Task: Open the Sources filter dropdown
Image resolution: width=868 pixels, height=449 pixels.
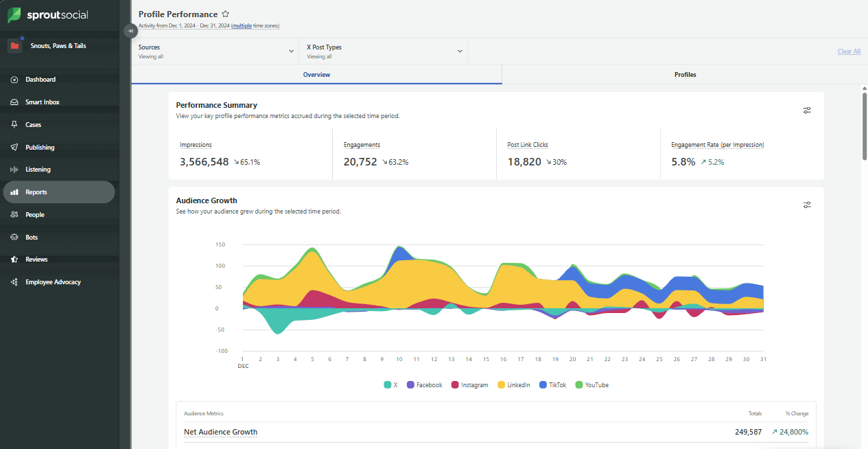Action: click(216, 51)
